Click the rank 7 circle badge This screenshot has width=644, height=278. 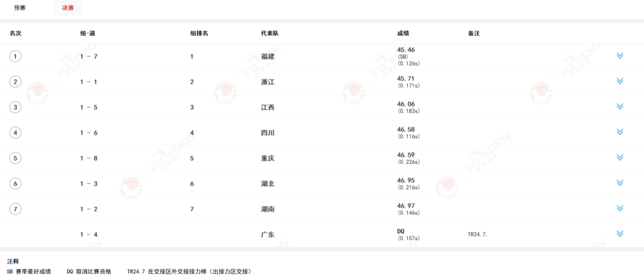16,209
